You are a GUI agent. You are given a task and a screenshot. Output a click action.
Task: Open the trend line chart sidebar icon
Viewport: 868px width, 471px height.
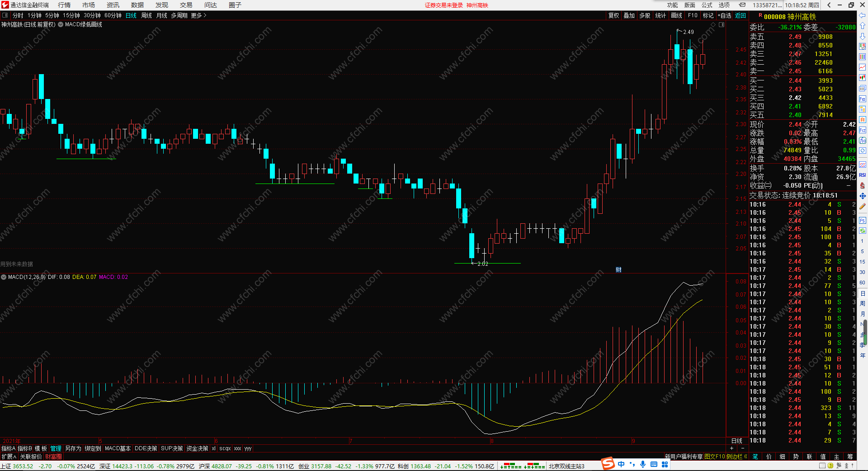point(863,67)
